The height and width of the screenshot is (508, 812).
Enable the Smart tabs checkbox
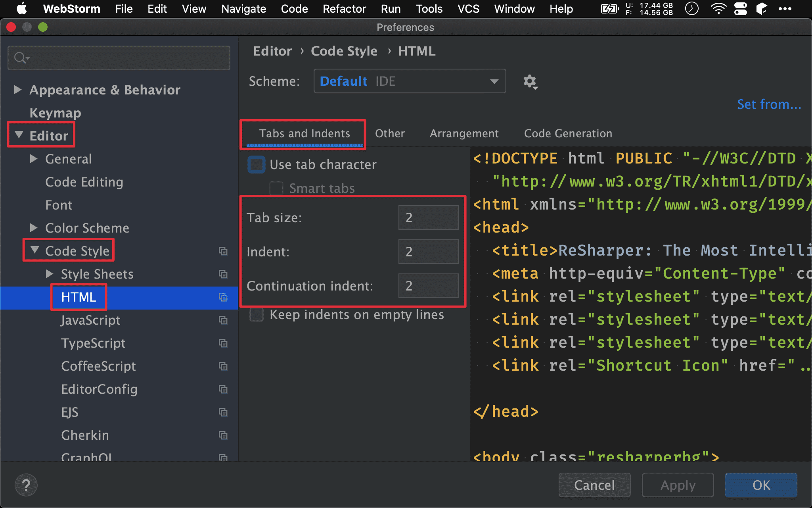tap(276, 187)
